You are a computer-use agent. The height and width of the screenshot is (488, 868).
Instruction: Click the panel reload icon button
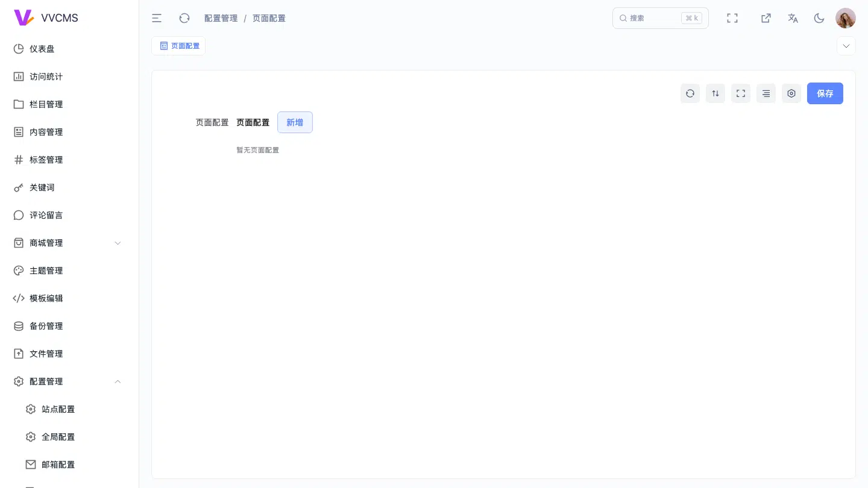coord(690,93)
